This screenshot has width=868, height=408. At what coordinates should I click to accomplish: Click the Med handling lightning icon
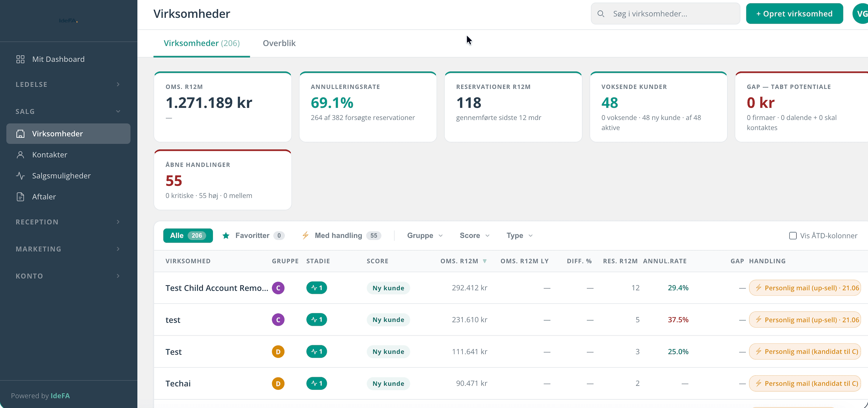point(305,236)
